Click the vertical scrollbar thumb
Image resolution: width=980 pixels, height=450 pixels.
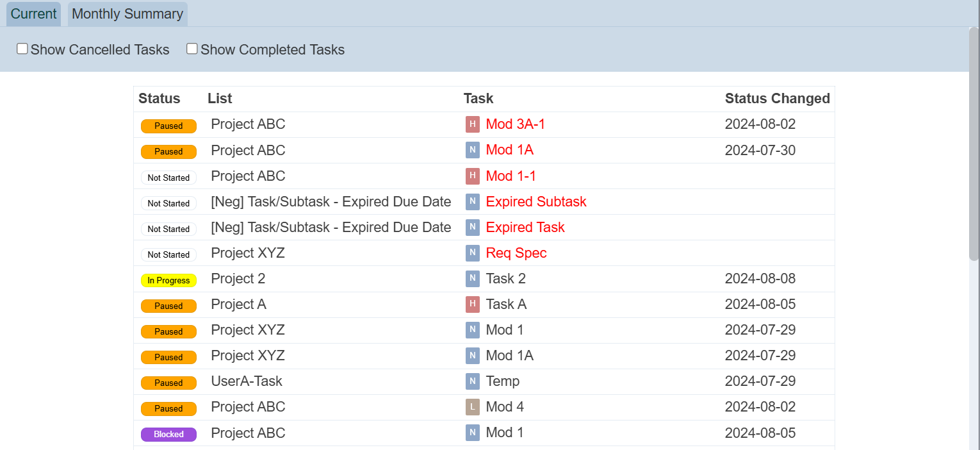(x=974, y=144)
